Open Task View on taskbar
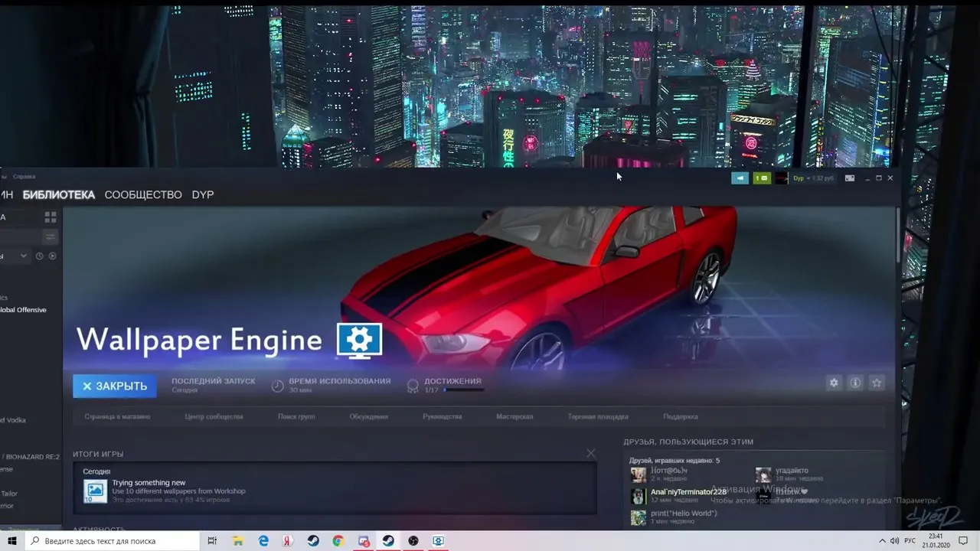The image size is (980, 551). pos(212,540)
